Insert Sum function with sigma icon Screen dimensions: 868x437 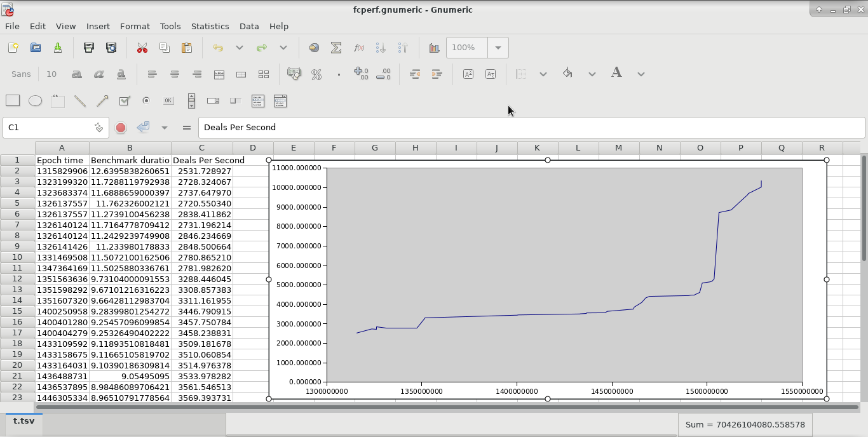click(x=336, y=48)
